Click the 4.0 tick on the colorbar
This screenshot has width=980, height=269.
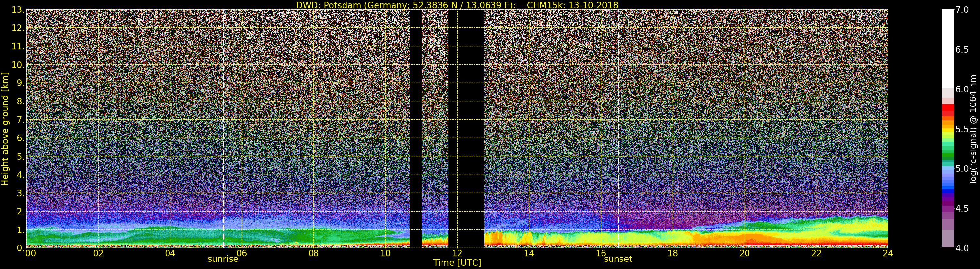point(962,248)
